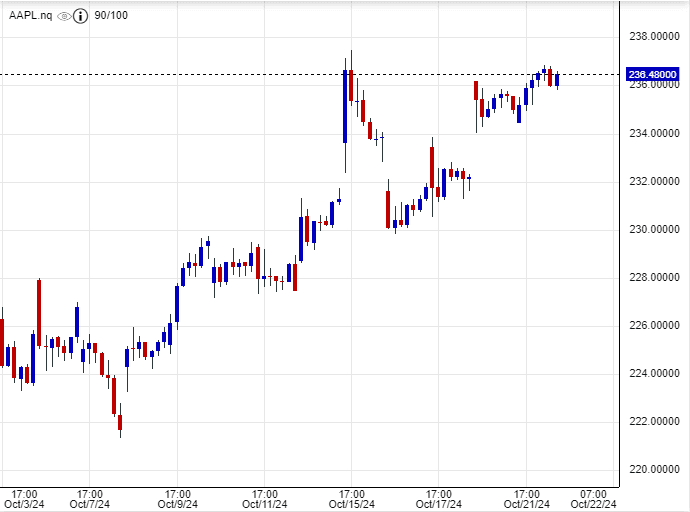Click the 238.00000 price axis label
690x512 pixels.
pyautogui.click(x=651, y=37)
